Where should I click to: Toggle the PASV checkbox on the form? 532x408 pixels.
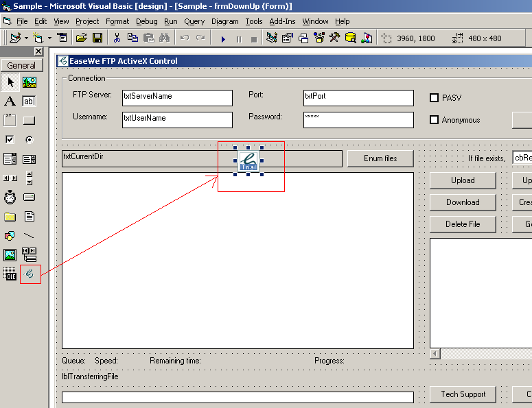click(x=434, y=97)
